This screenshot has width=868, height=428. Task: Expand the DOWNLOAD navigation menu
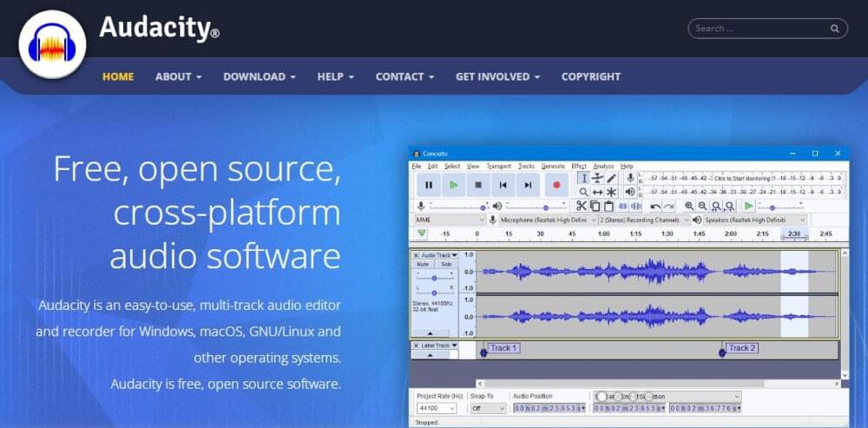click(x=260, y=76)
